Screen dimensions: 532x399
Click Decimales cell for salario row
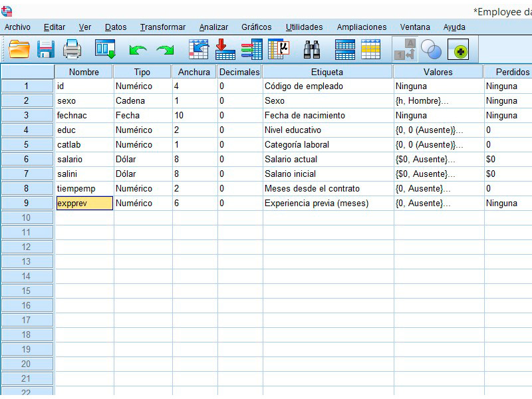(239, 160)
